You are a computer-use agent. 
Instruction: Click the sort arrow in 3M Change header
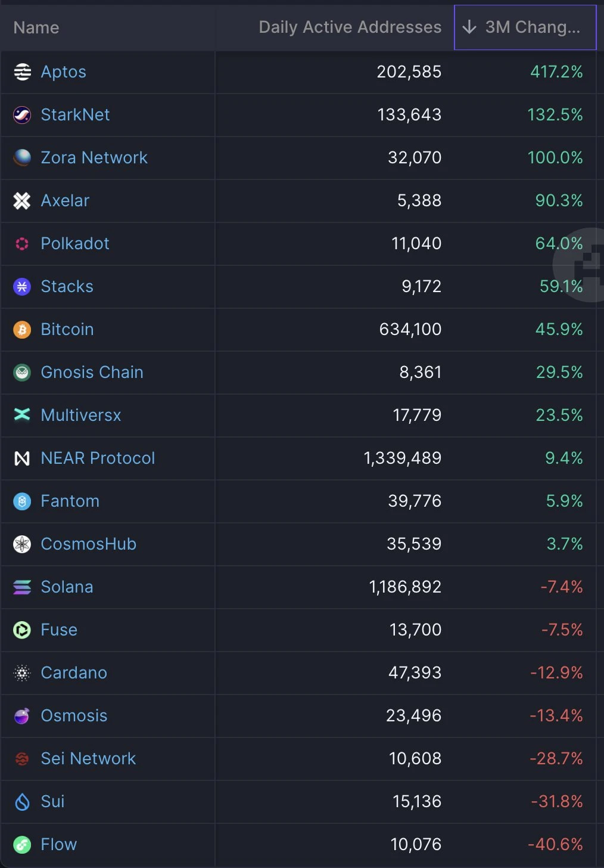pos(469,27)
